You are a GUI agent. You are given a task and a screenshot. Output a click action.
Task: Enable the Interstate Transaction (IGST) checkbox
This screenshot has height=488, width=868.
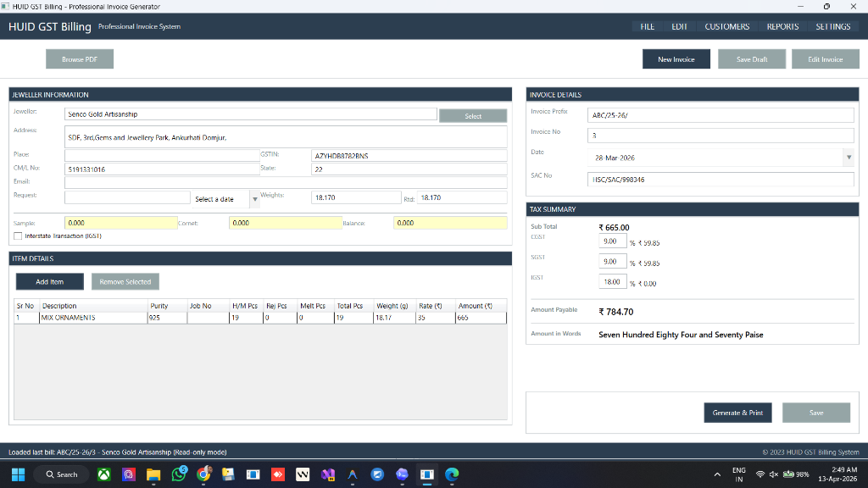(18, 236)
